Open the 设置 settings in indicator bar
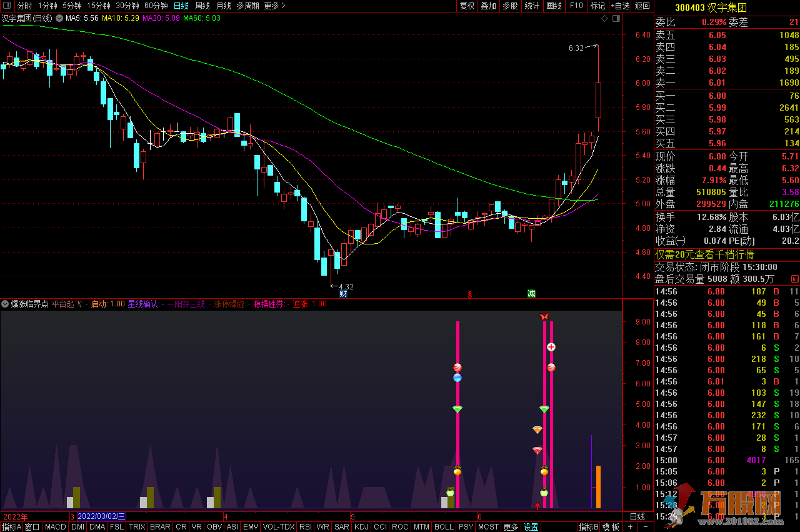 pyautogui.click(x=531, y=527)
